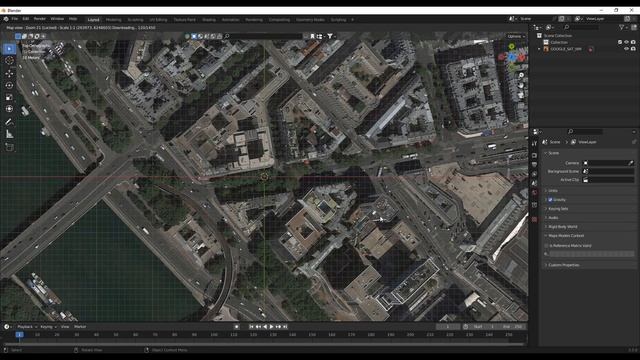Disable Collection in renders via camera icon
Viewport: 640px width, 360px height.
(x=633, y=42)
